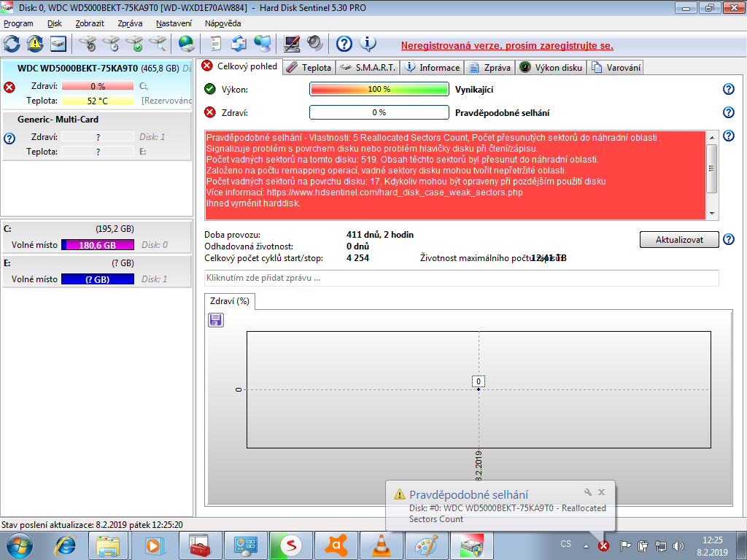Click the 52 °C temperature value

click(98, 101)
